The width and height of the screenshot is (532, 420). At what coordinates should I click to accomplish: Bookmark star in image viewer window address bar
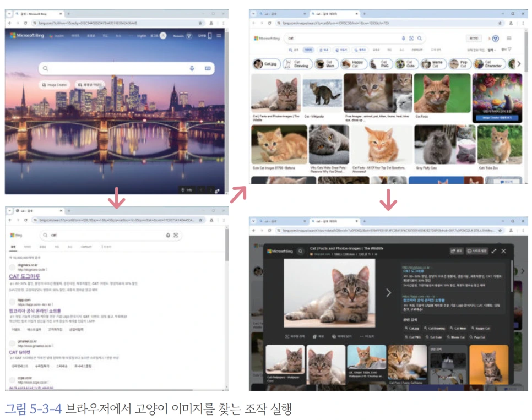tap(500, 230)
